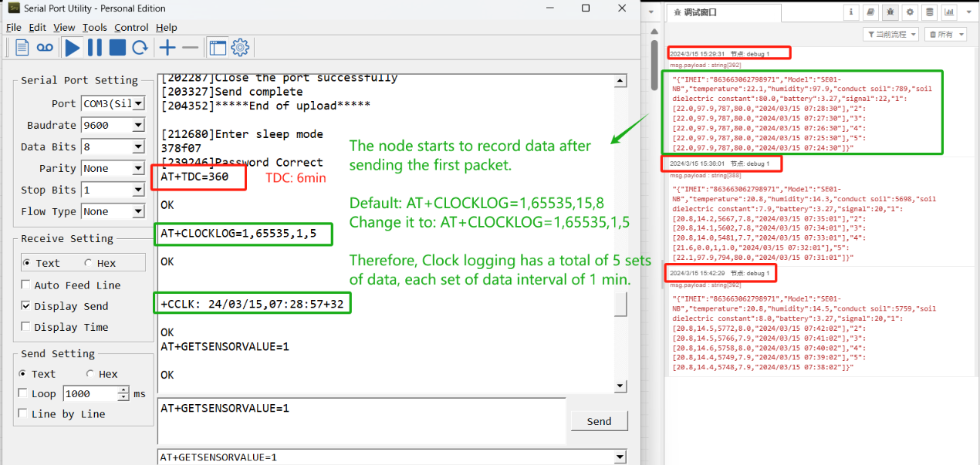This screenshot has height=465, width=980.
Task: Click the circular refresh icon in toolbar
Action: [140, 48]
